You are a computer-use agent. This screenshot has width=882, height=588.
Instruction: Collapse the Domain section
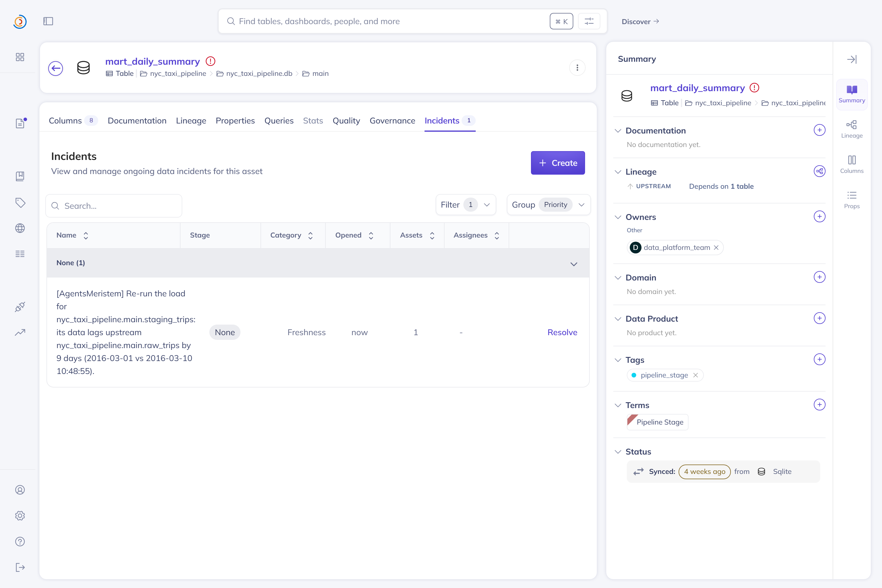[x=618, y=278]
